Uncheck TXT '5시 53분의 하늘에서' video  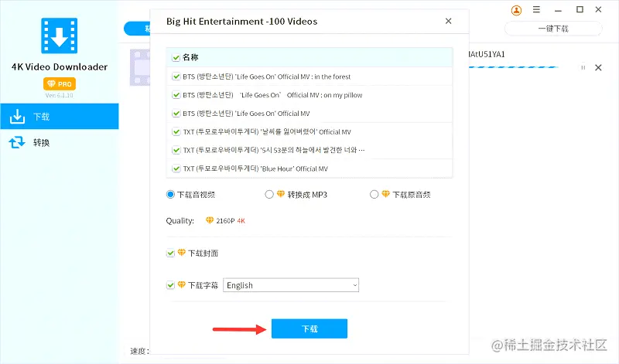click(x=176, y=150)
